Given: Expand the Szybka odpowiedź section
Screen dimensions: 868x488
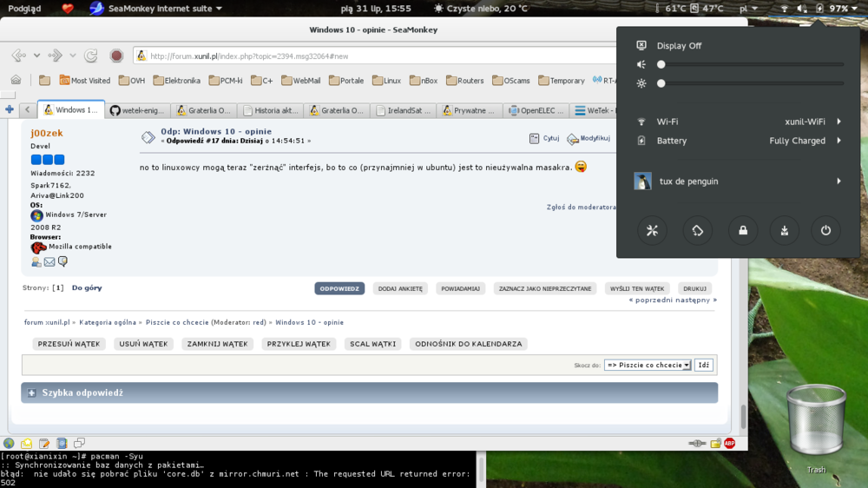Looking at the screenshot, I should (x=32, y=392).
